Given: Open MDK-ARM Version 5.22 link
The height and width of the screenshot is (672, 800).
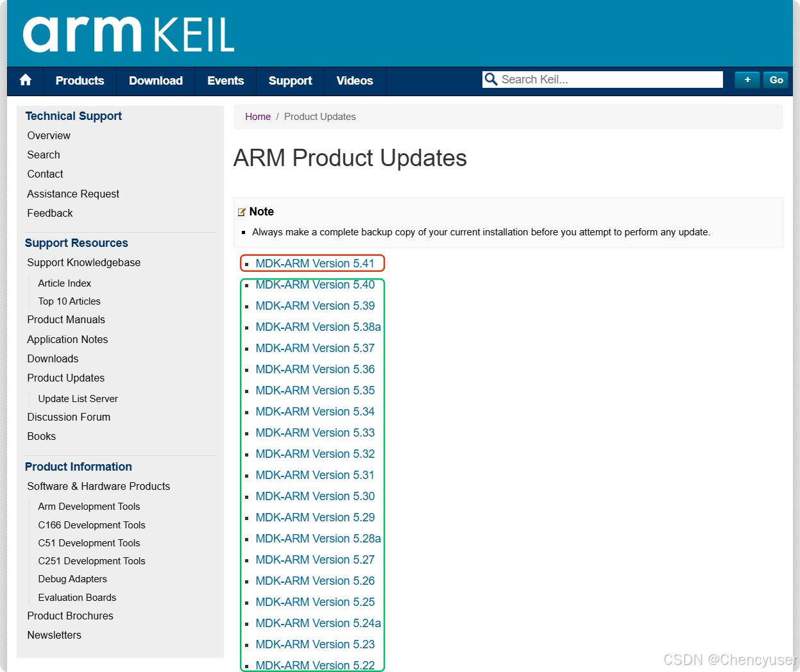Looking at the screenshot, I should [315, 665].
